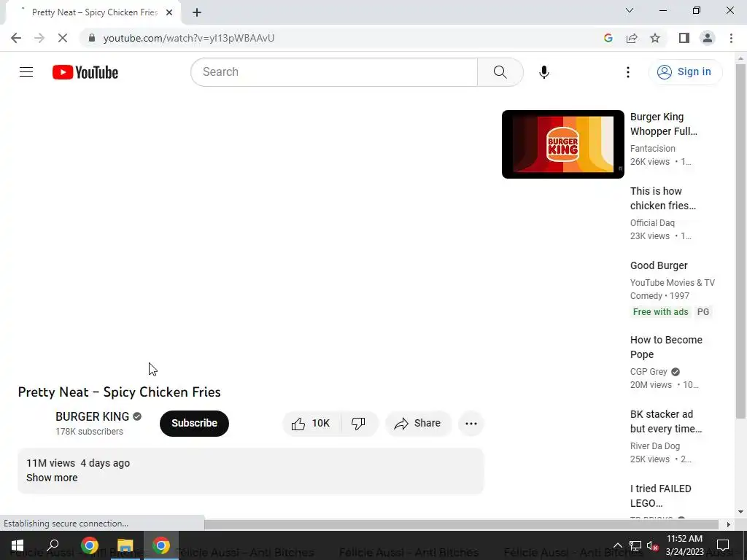Open the BURGER KING channel name link
The width and height of the screenshot is (747, 560).
92,416
